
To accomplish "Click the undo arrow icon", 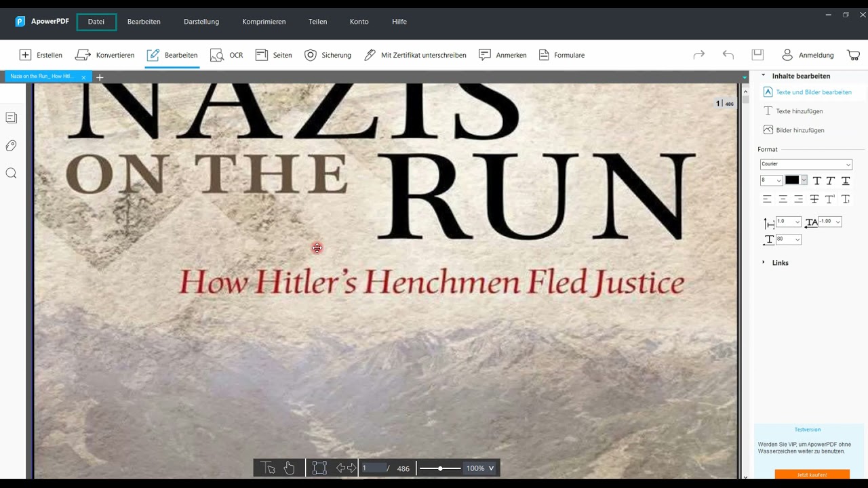I will tap(728, 55).
